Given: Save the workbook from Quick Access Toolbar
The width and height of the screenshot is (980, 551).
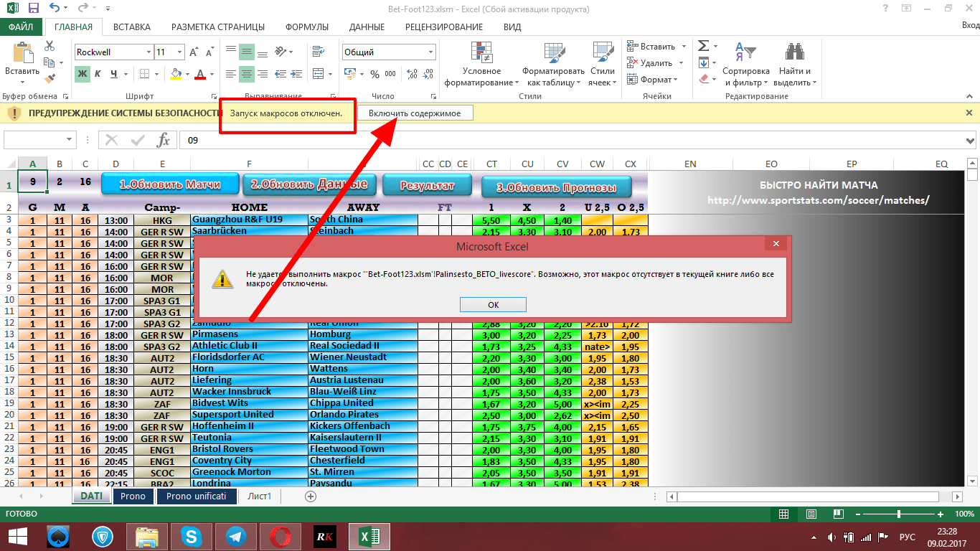Looking at the screenshot, I should point(34,9).
